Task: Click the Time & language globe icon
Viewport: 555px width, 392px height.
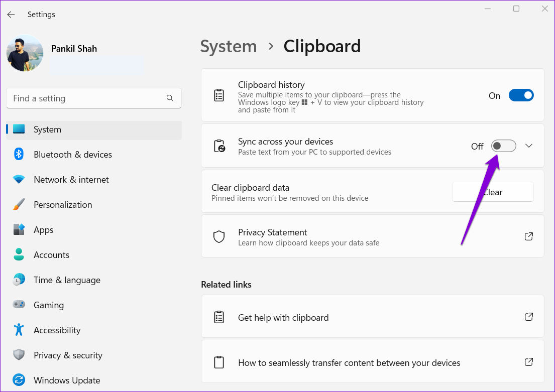Action: tap(19, 280)
